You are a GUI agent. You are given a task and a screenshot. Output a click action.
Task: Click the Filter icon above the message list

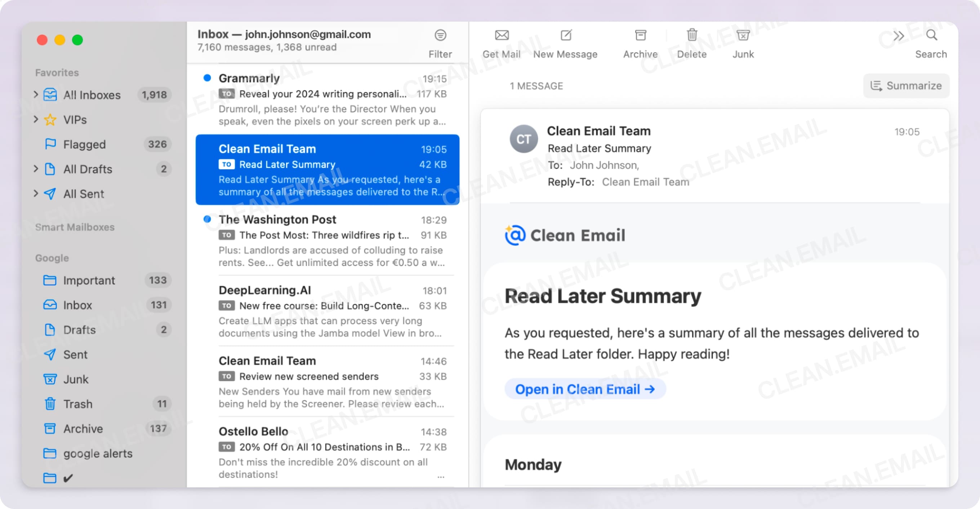pyautogui.click(x=440, y=35)
